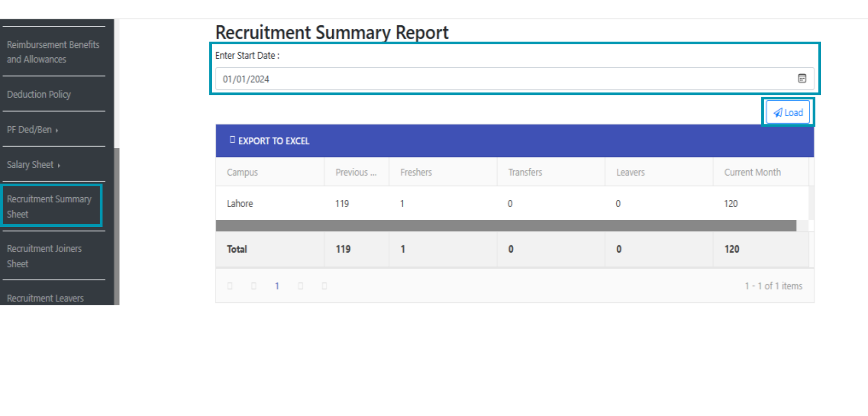Click Export to Excel
The height and width of the screenshot is (416, 868).
point(269,141)
